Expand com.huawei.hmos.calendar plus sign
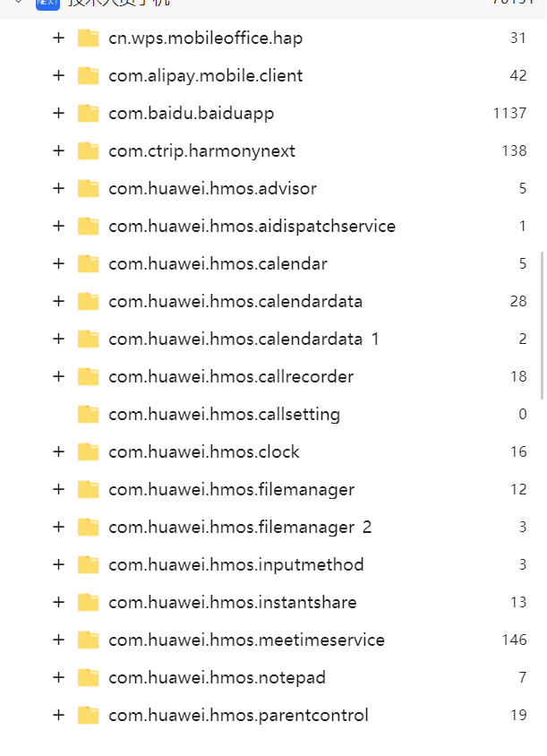 pos(58,263)
